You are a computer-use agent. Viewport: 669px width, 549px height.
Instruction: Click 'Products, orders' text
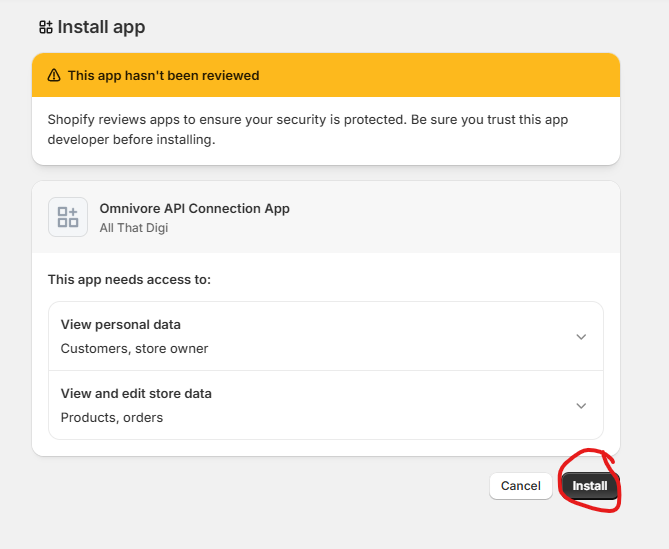pyautogui.click(x=112, y=417)
